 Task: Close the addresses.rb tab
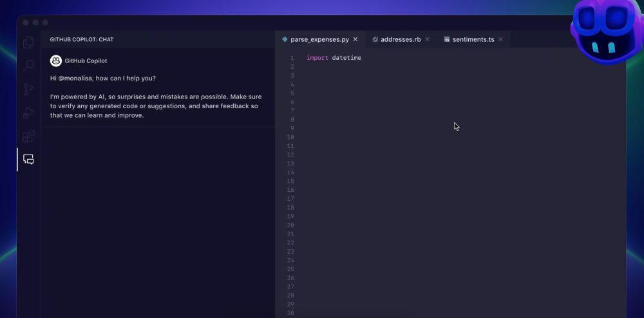point(427,39)
